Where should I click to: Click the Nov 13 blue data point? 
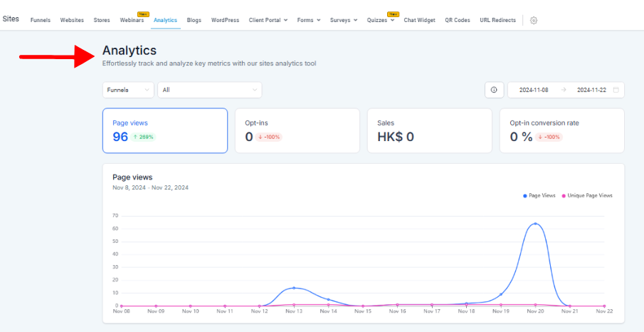point(294,288)
